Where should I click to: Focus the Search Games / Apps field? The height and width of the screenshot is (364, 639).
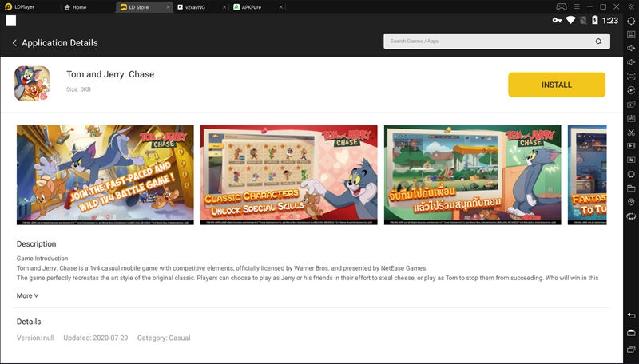[487, 42]
